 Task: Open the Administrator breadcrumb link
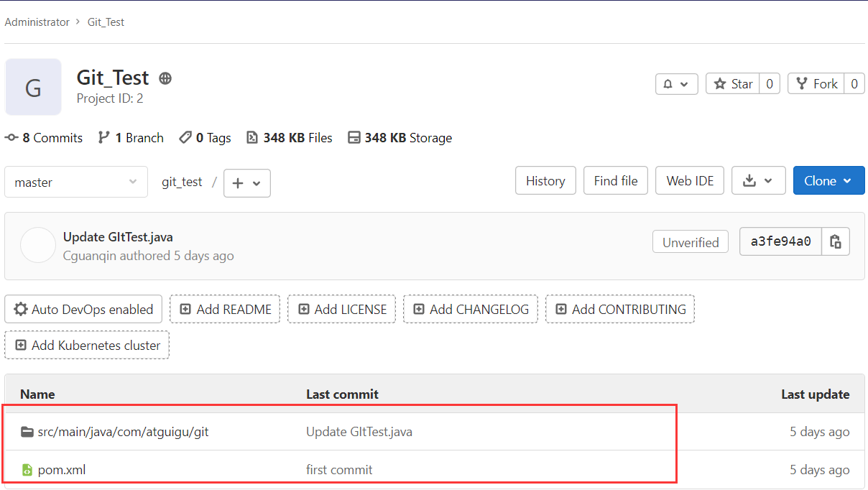tap(37, 22)
